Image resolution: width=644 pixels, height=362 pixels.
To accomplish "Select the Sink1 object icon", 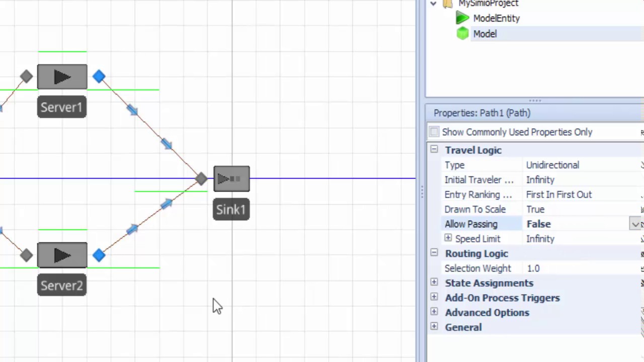I will (x=231, y=179).
